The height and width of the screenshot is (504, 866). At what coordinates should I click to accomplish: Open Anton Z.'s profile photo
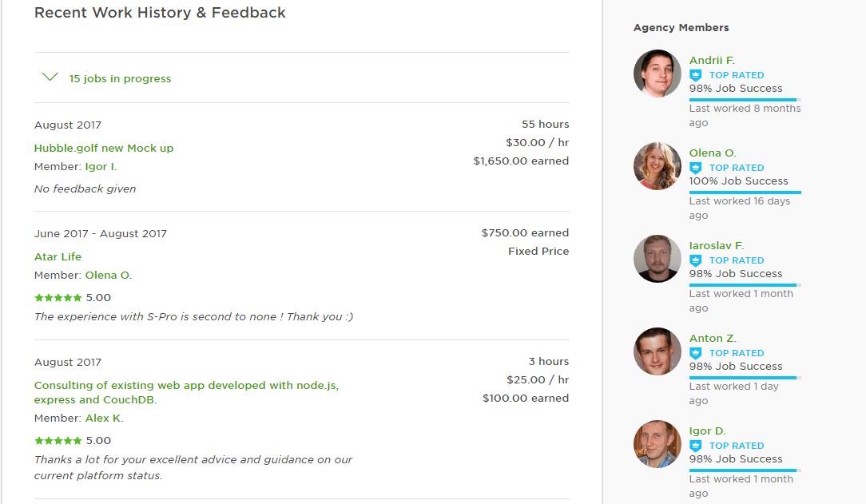click(x=657, y=351)
